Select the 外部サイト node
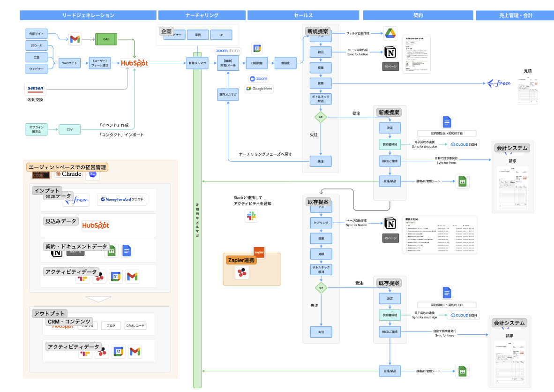The height and width of the screenshot is (392, 554). [37, 34]
